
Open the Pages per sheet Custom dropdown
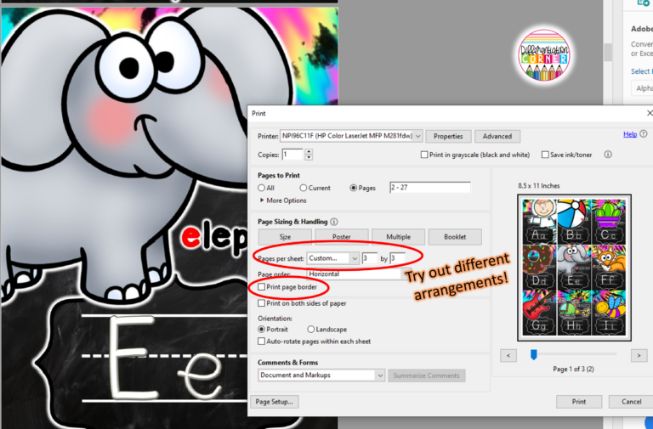point(333,258)
